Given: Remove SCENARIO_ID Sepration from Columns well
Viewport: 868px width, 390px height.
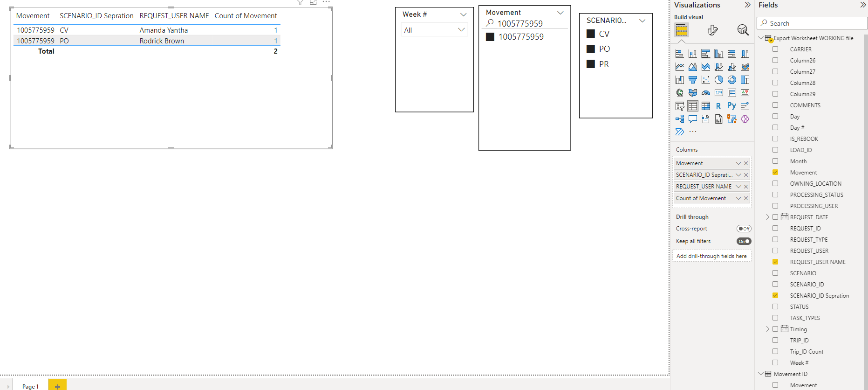Looking at the screenshot, I should tap(746, 175).
